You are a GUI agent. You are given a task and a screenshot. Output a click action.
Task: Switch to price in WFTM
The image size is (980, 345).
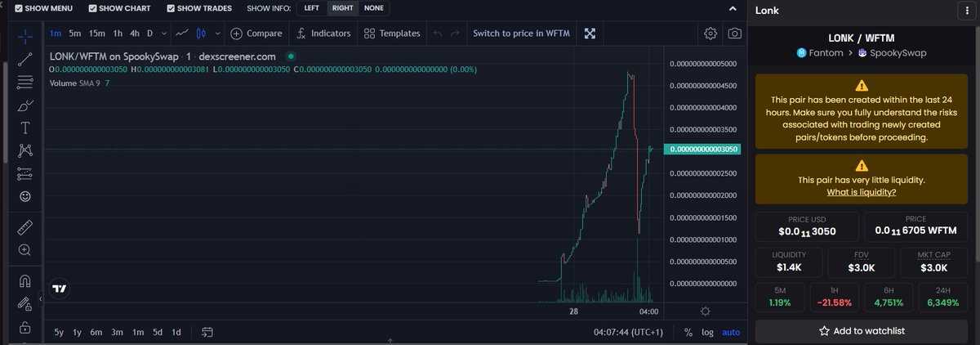pos(521,34)
